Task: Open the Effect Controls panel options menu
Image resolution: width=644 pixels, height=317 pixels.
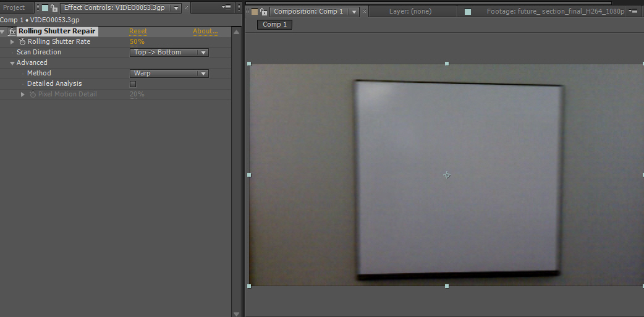Action: 227,7
